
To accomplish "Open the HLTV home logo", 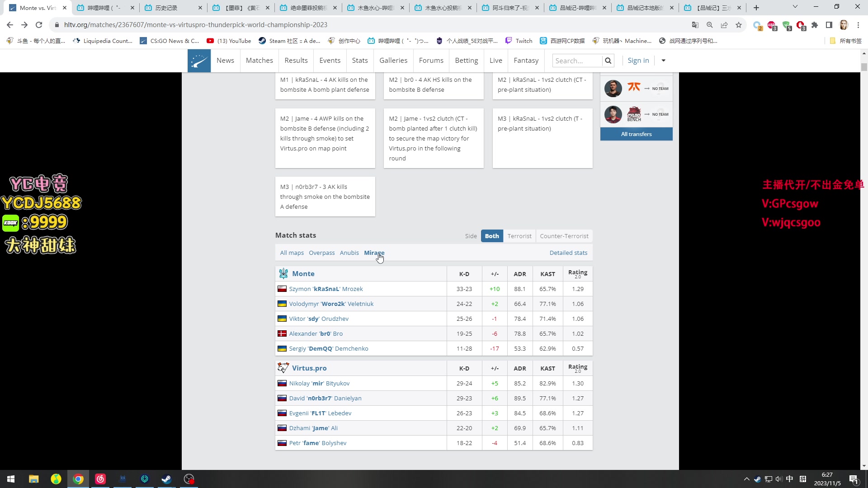I will (199, 61).
